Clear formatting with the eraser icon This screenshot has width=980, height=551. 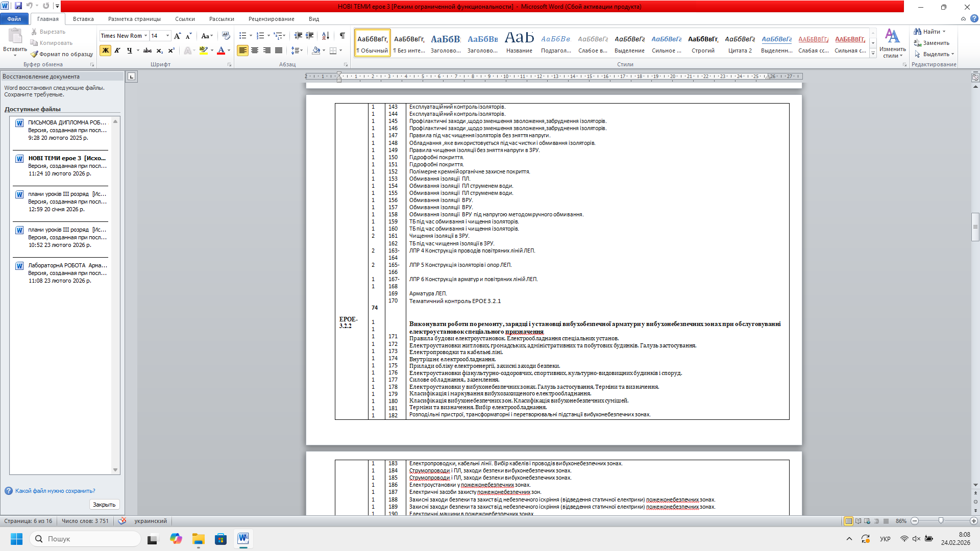coord(226,36)
